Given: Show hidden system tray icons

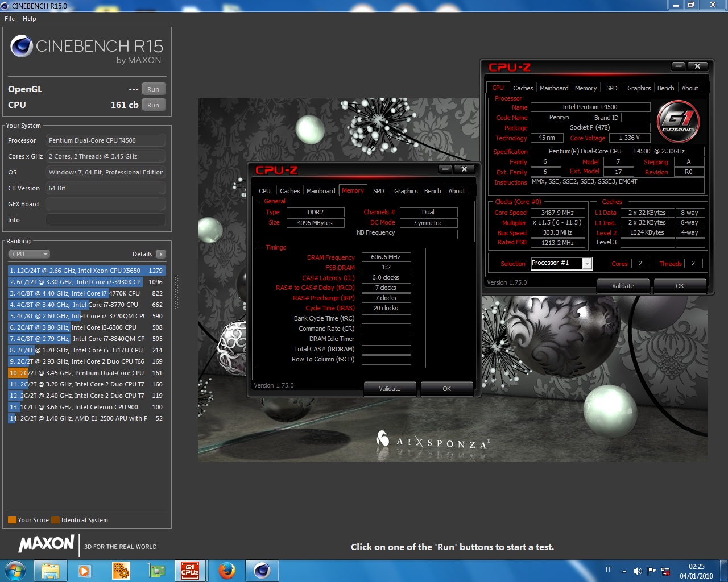Looking at the screenshot, I should point(624,571).
